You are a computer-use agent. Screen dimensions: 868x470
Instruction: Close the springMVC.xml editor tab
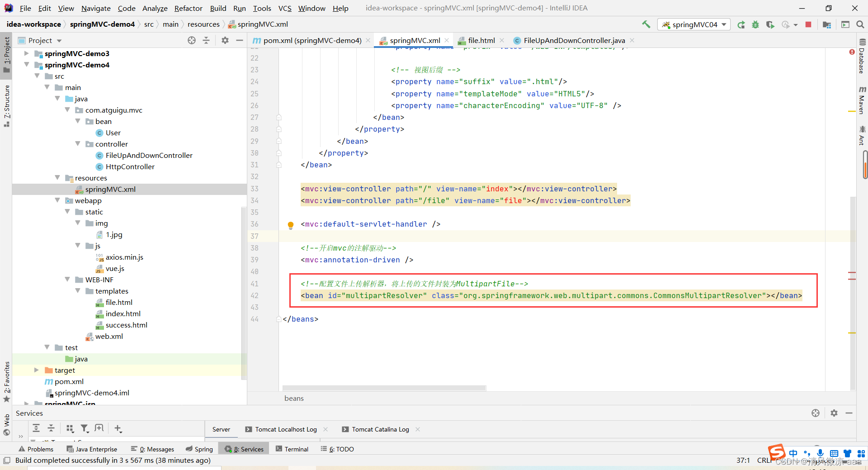[447, 40]
